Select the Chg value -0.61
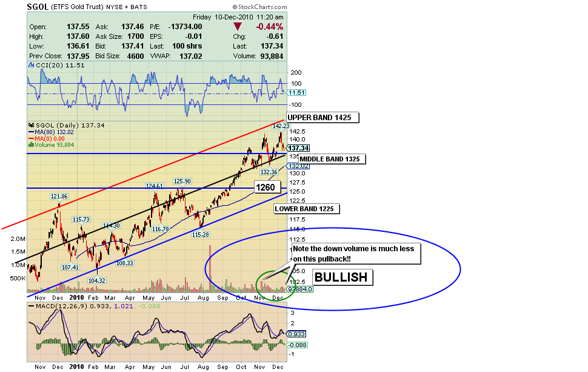This screenshot has height=372, width=588. coord(275,36)
